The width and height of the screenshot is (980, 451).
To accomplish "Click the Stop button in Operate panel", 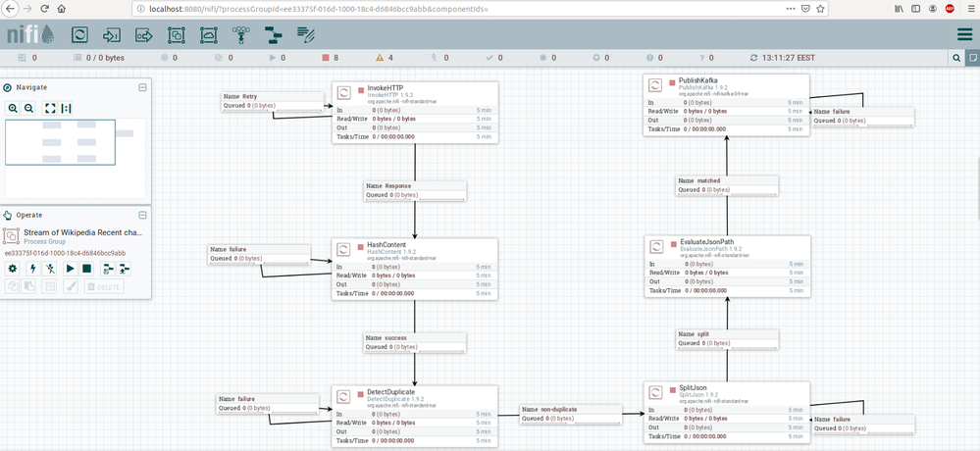I will coord(87,269).
